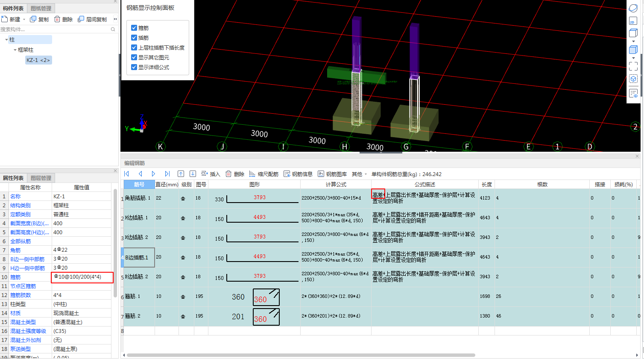
Task: Click the dashed rectangle zoom-window icon
Action: click(633, 66)
